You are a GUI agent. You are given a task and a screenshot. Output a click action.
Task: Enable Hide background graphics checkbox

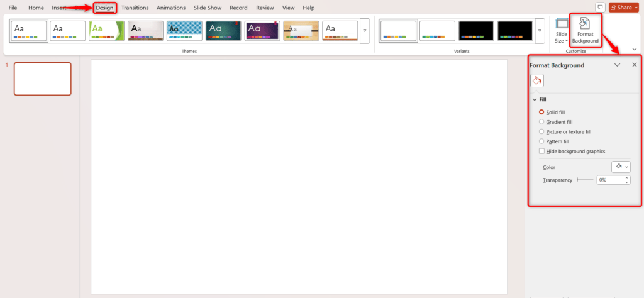(541, 151)
